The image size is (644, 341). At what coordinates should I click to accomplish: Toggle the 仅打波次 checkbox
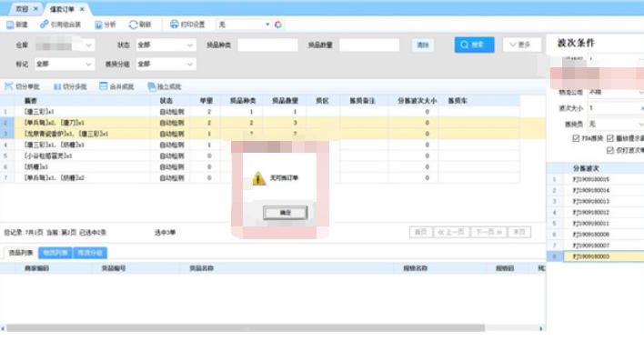[x=610, y=151]
